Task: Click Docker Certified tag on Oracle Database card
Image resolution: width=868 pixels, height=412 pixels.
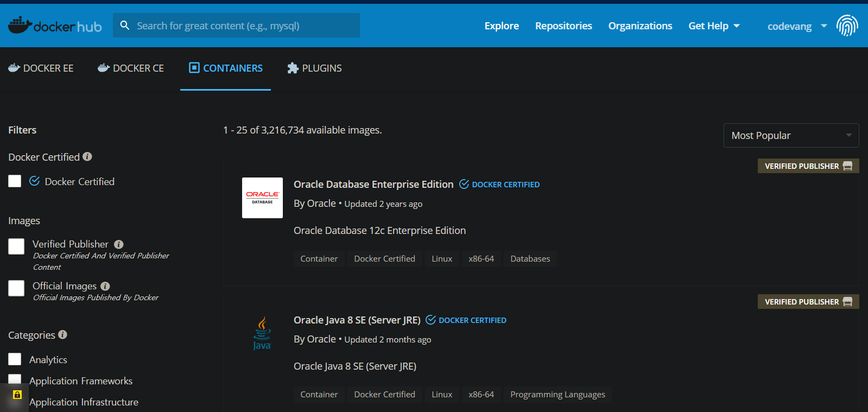Action: (x=385, y=258)
